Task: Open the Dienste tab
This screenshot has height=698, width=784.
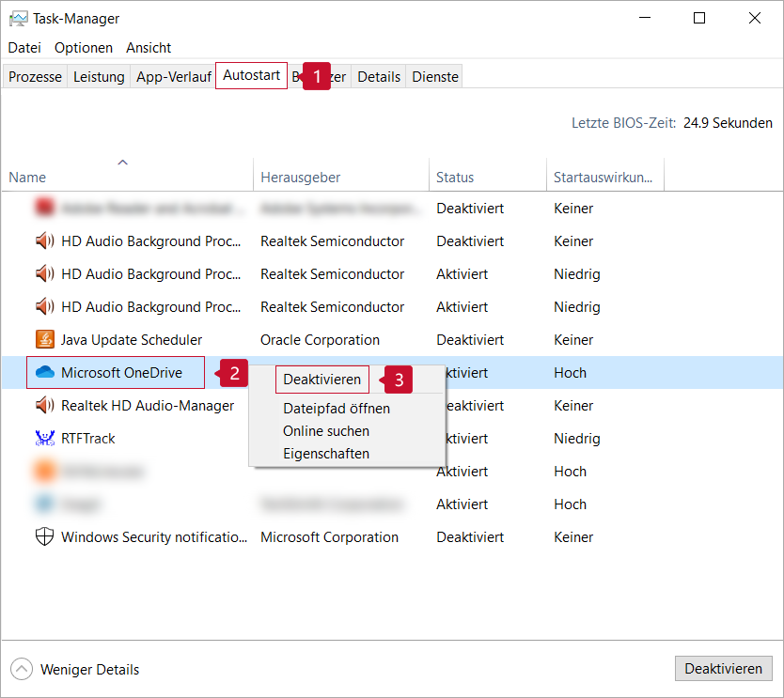Action: tap(435, 77)
